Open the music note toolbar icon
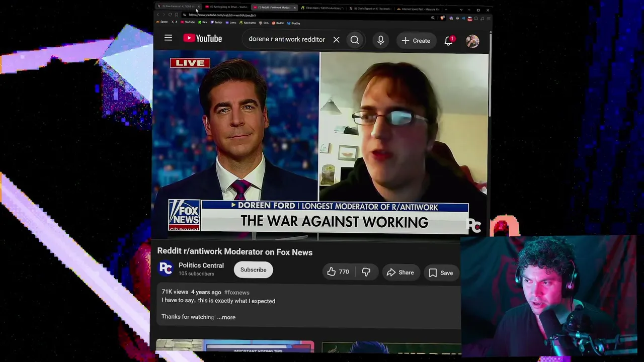Screen dimensions: 644x362 click(x=482, y=19)
